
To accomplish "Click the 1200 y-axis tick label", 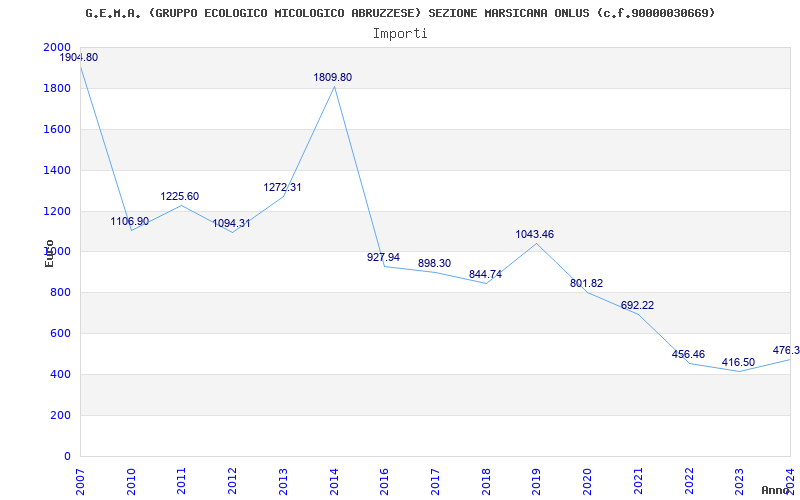I will 57,211.
